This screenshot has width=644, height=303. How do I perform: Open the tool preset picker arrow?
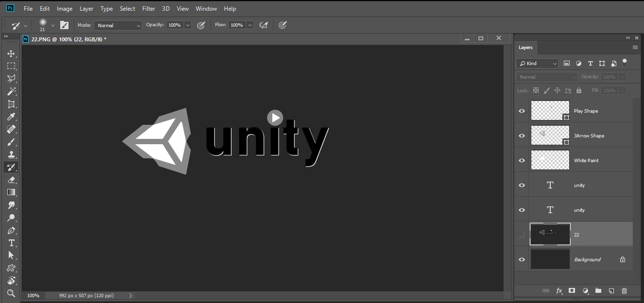26,25
